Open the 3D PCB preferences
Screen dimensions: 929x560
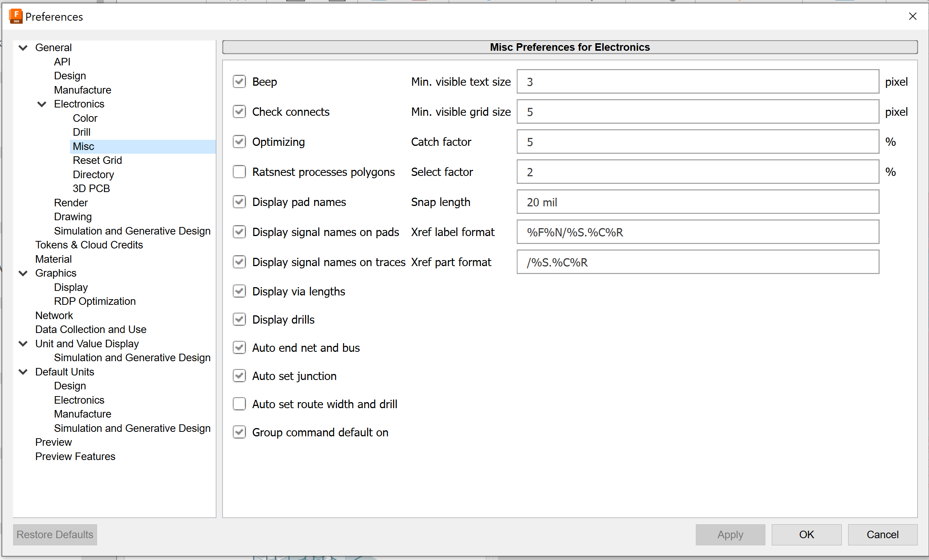tap(91, 188)
